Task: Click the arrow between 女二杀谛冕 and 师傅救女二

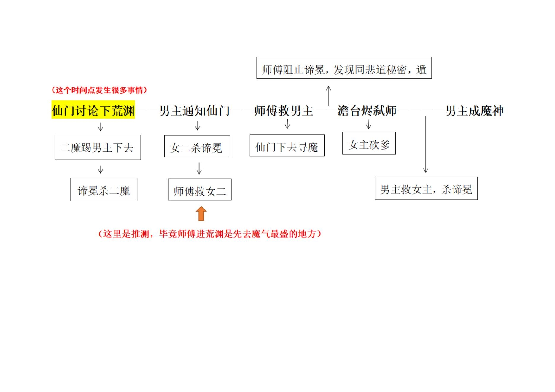Action: pyautogui.click(x=199, y=168)
